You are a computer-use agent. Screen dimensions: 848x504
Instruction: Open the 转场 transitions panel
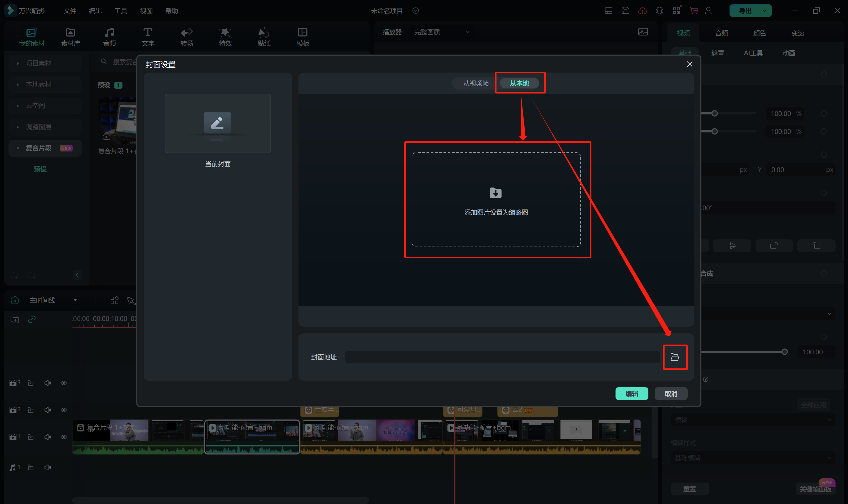coord(187,37)
